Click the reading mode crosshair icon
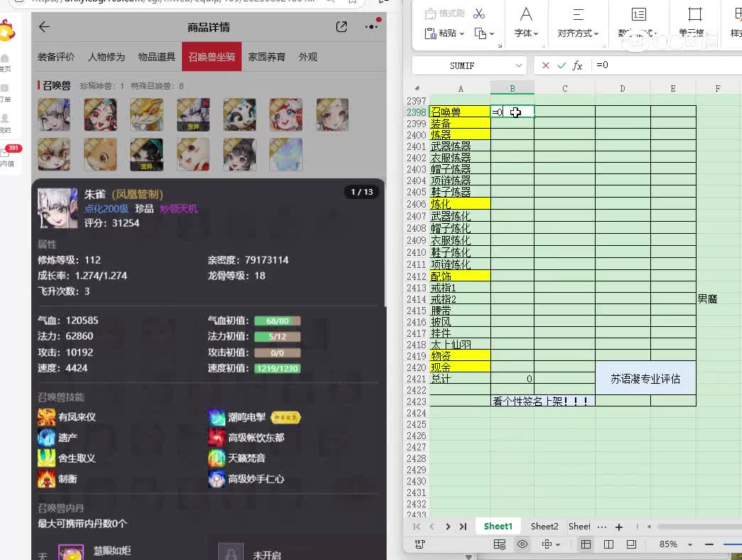Screen dimensions: 742x560 (x=547, y=544)
